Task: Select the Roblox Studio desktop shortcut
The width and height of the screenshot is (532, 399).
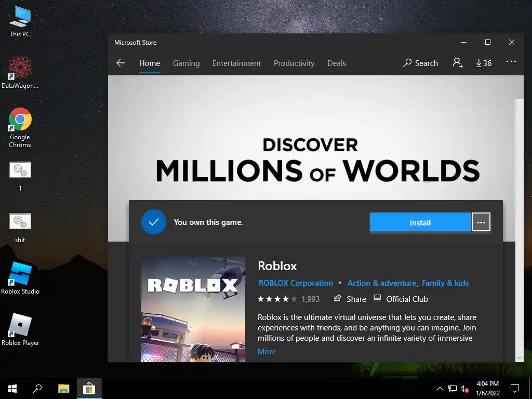Action: (20, 278)
